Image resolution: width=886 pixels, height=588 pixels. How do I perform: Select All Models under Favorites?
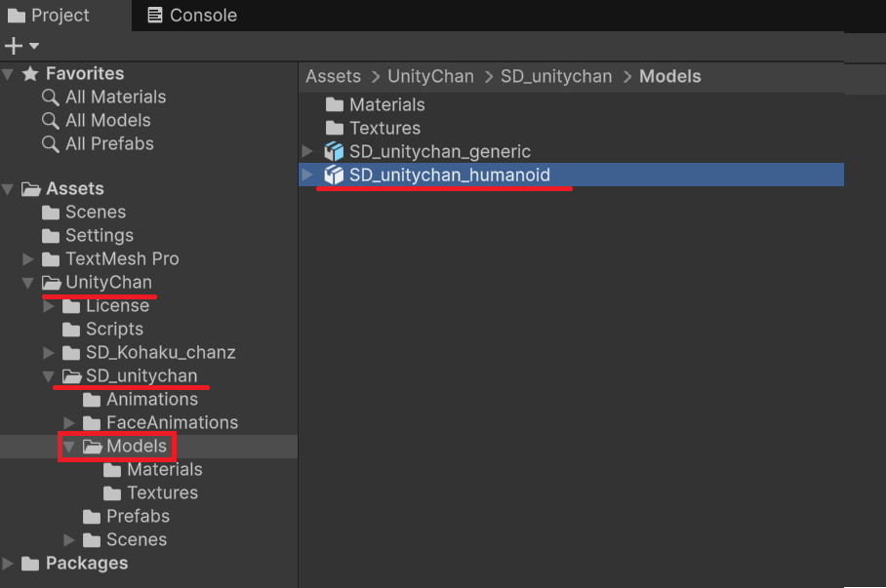107,120
